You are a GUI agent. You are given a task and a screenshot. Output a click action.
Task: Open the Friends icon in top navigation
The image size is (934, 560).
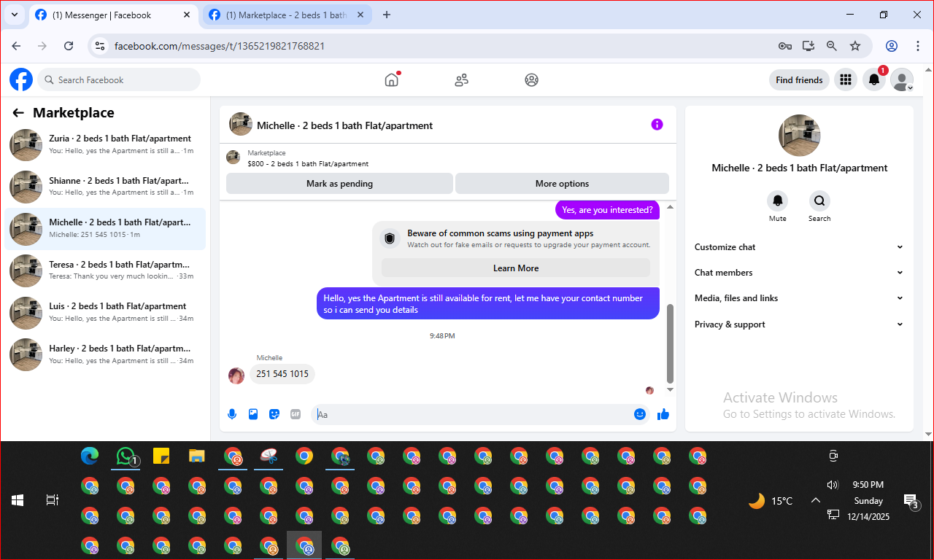point(461,80)
